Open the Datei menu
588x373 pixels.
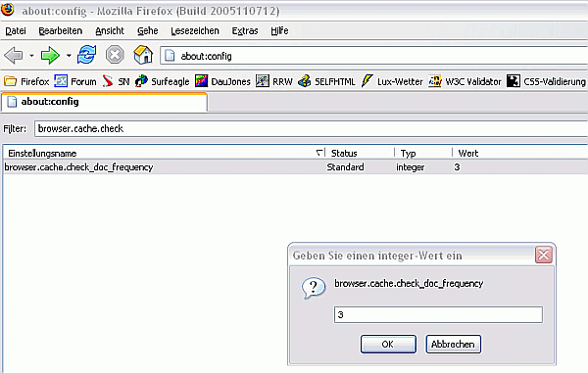[x=16, y=30]
